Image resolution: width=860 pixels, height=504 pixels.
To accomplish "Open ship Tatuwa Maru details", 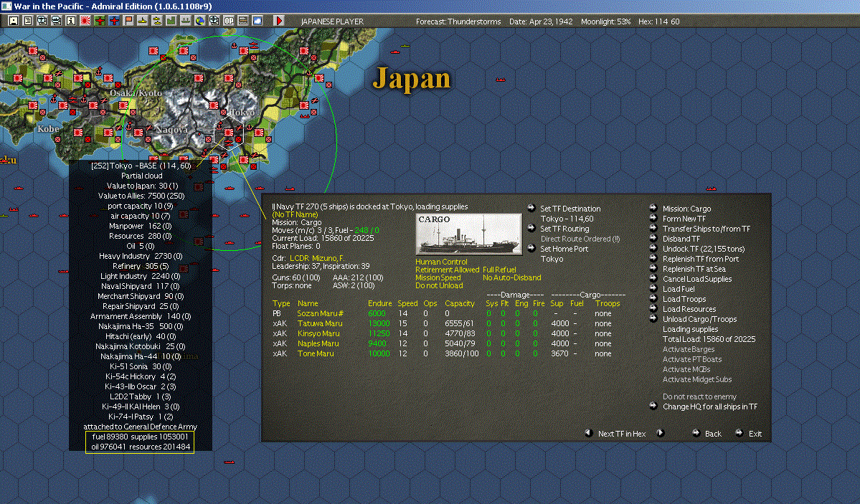I will tap(320, 323).
